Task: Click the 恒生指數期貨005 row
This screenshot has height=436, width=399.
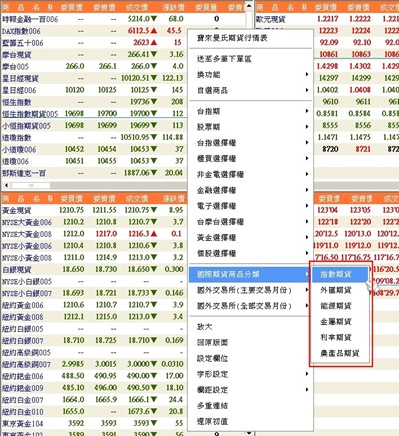Action: 93,114
